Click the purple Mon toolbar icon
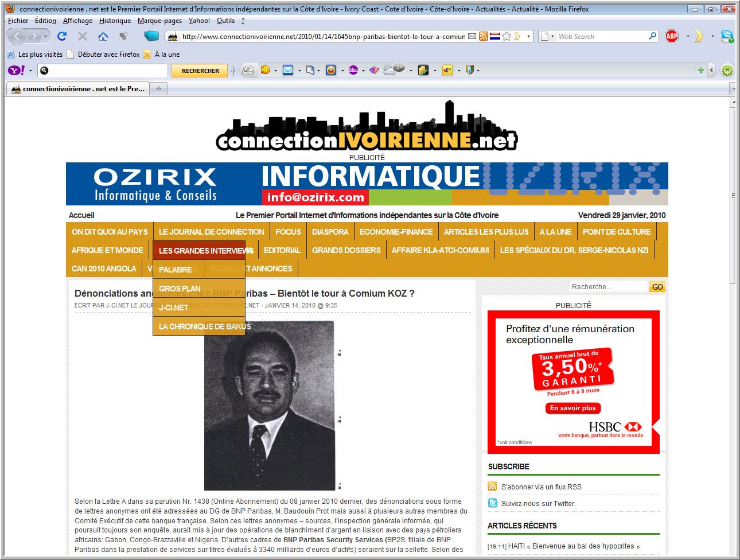This screenshot has height=560, width=740. [x=353, y=70]
